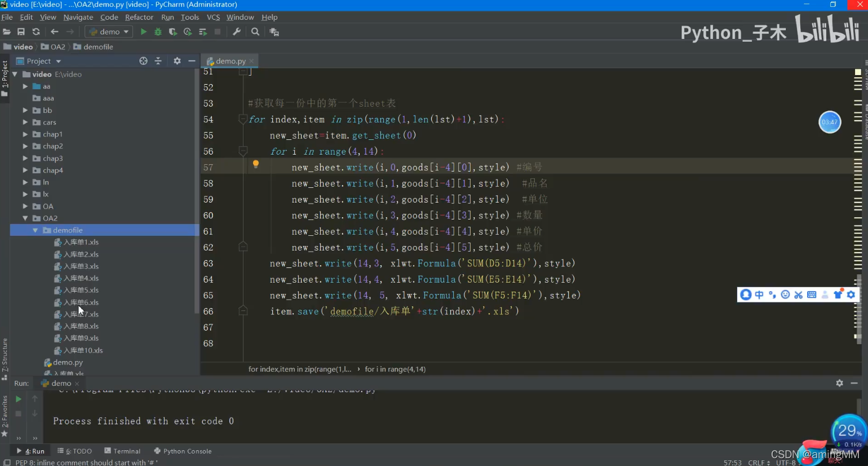Click the Save All toolbar icon
Screen dimensions: 868x466
point(21,32)
